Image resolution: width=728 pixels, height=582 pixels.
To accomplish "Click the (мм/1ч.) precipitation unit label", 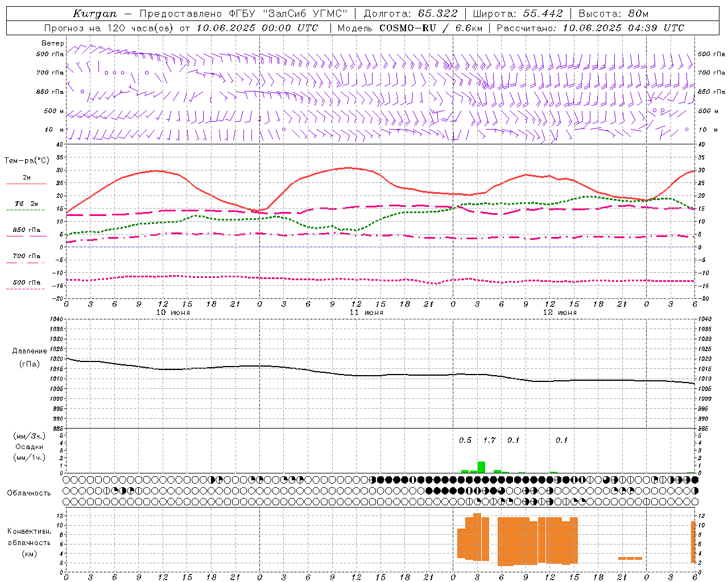I will point(29,458).
